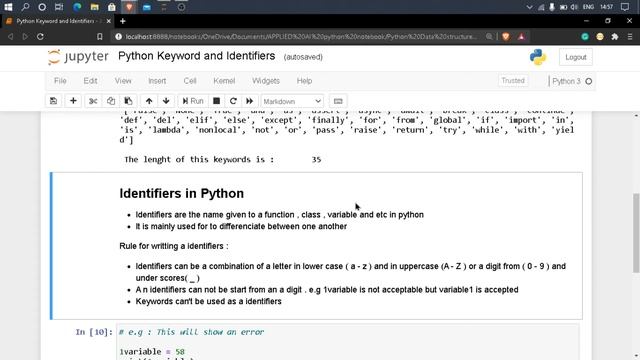This screenshot has width=640, height=360.
Task: Rename notebook title Python Keyword and Identifiers
Action: pos(197,56)
